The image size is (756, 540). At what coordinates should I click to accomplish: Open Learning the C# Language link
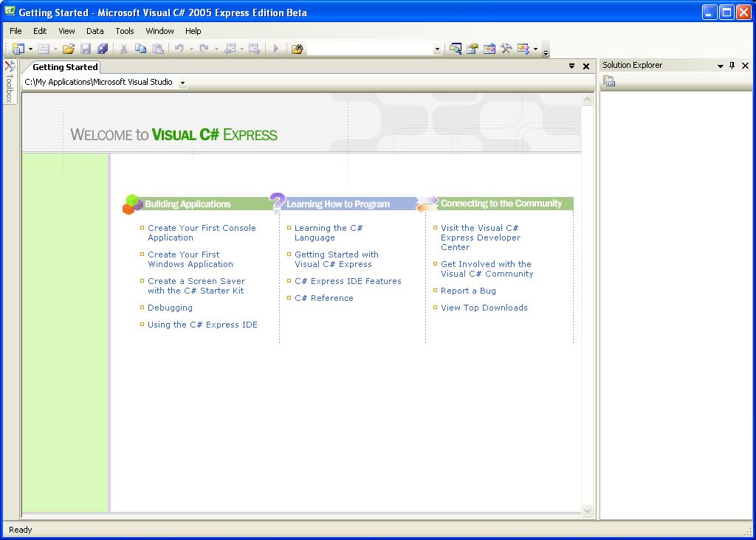click(x=329, y=232)
